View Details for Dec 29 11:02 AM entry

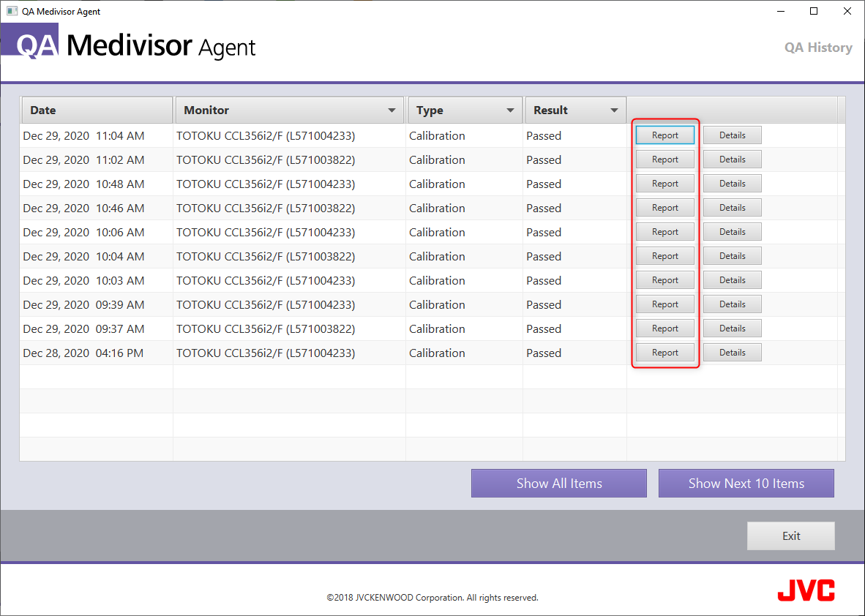[x=732, y=159]
